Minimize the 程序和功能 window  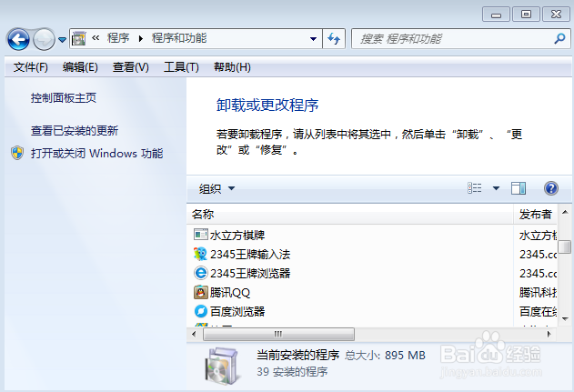point(496,15)
